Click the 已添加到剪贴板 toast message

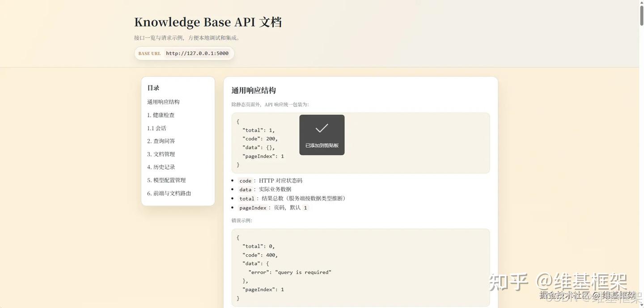tap(322, 145)
